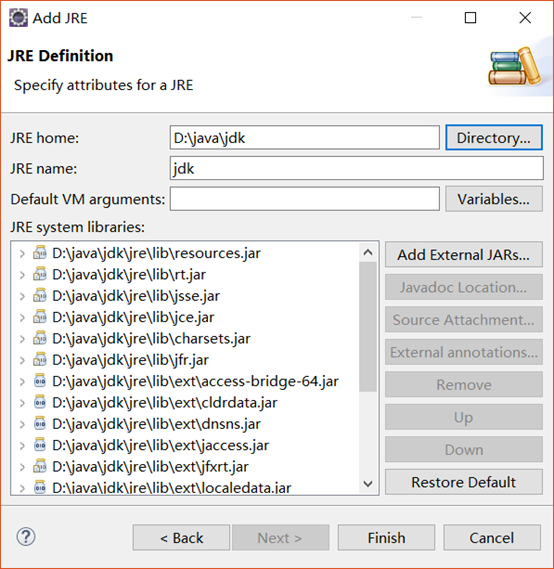Maximize the Add JRE dialog window
Image resolution: width=554 pixels, height=569 pixels.
[x=471, y=17]
